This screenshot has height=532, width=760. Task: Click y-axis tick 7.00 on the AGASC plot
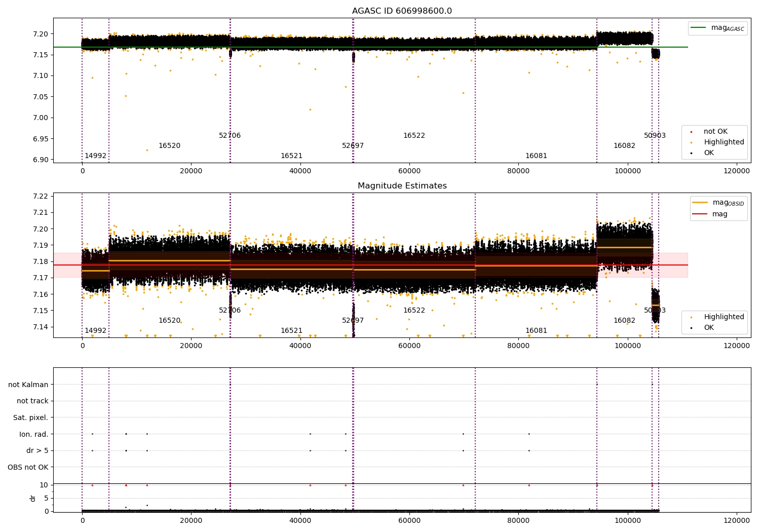tap(41, 118)
